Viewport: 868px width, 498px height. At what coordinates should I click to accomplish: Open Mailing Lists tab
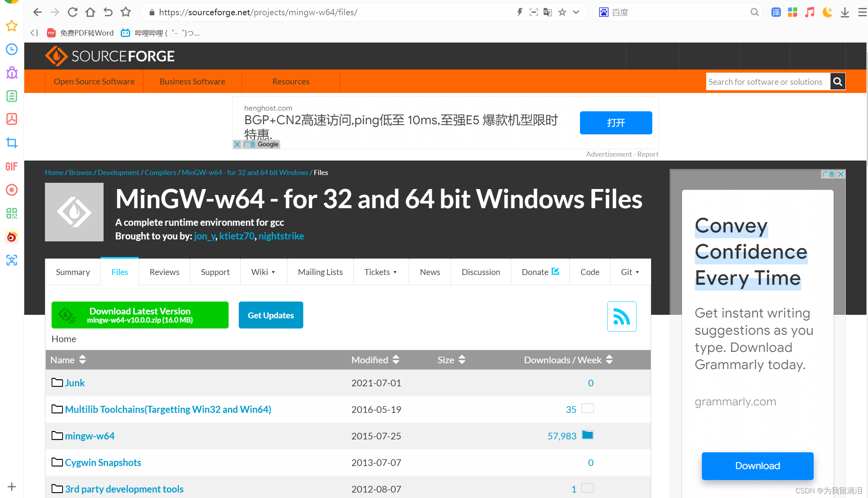point(320,272)
